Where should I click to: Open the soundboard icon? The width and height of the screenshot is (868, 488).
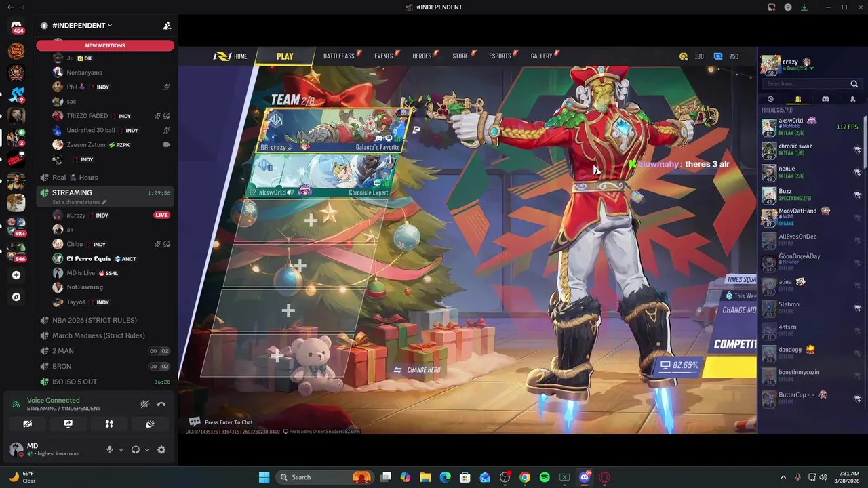coord(150,424)
